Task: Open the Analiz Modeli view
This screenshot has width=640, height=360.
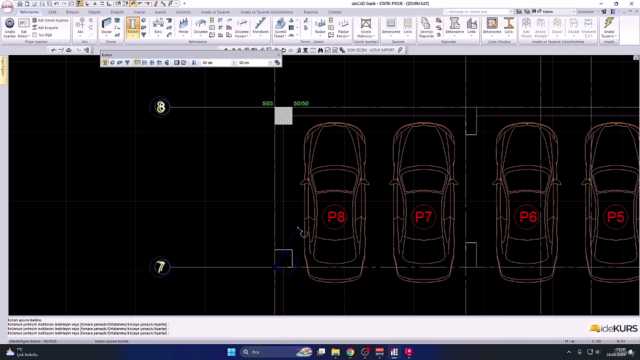Action: pos(540,28)
